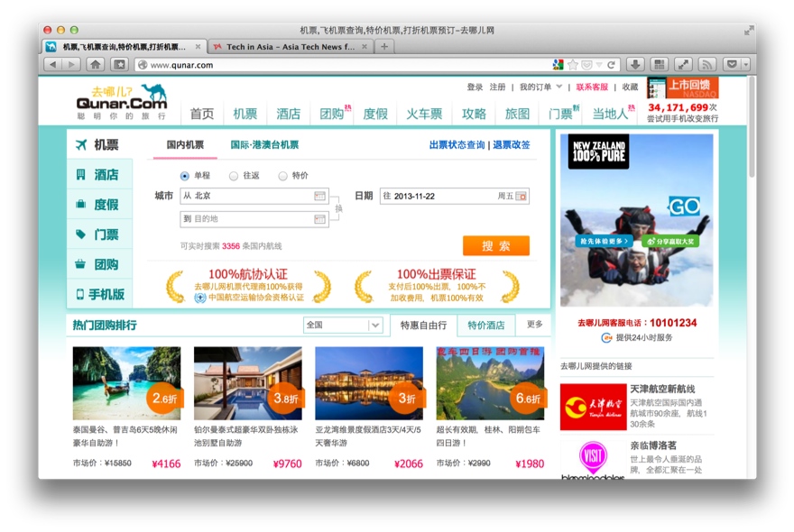Viewport: 794px width, 532px height.
Task: Open the 退票改签 link
Action: [x=512, y=145]
